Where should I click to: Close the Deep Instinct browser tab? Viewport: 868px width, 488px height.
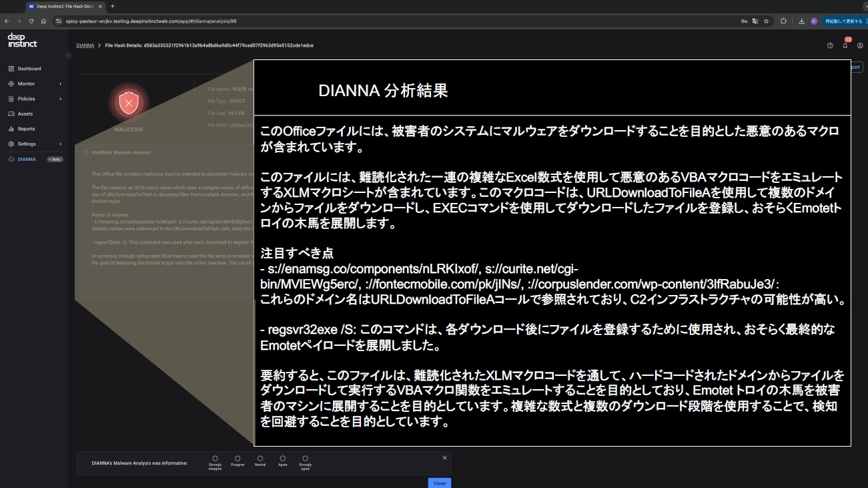99,6
